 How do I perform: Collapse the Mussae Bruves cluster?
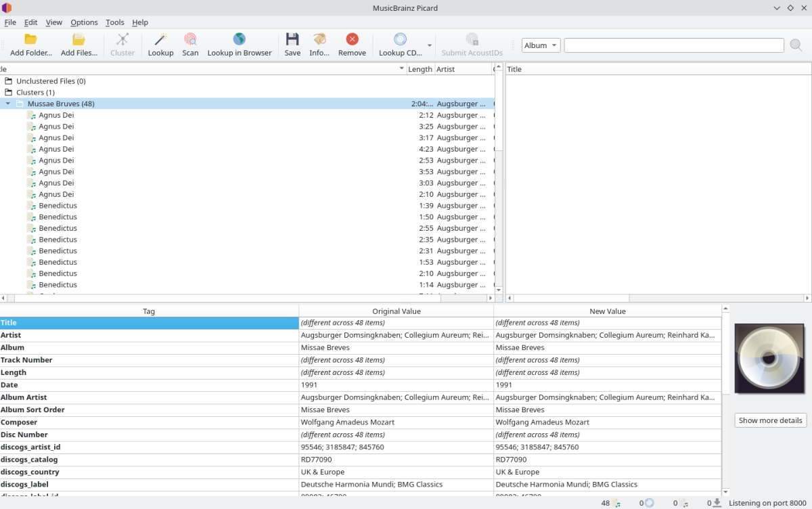tap(8, 104)
